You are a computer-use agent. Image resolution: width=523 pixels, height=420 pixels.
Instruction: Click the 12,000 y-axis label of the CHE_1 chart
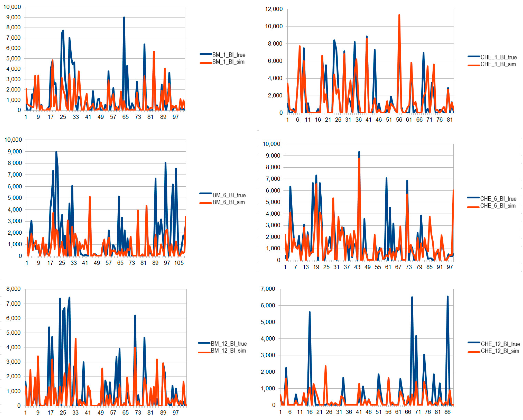274,9
